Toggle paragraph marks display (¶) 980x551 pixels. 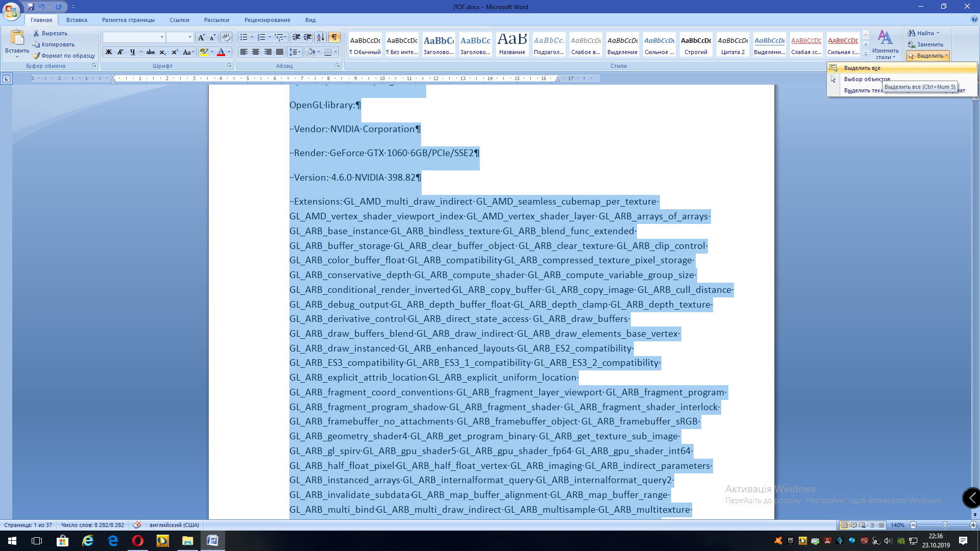tap(334, 37)
